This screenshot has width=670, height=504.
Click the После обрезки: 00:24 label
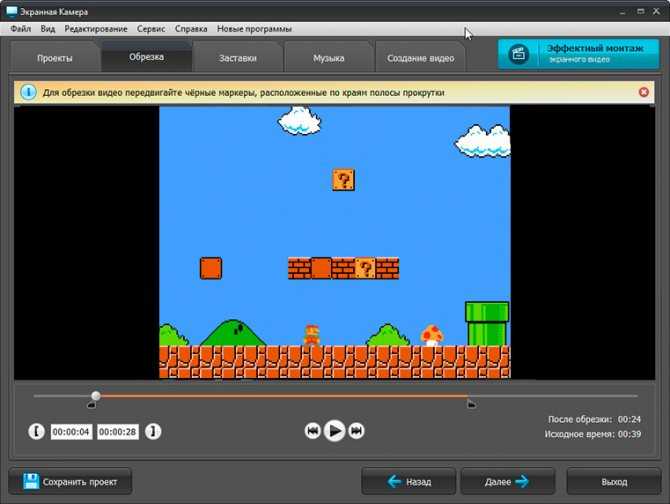pyautogui.click(x=594, y=419)
